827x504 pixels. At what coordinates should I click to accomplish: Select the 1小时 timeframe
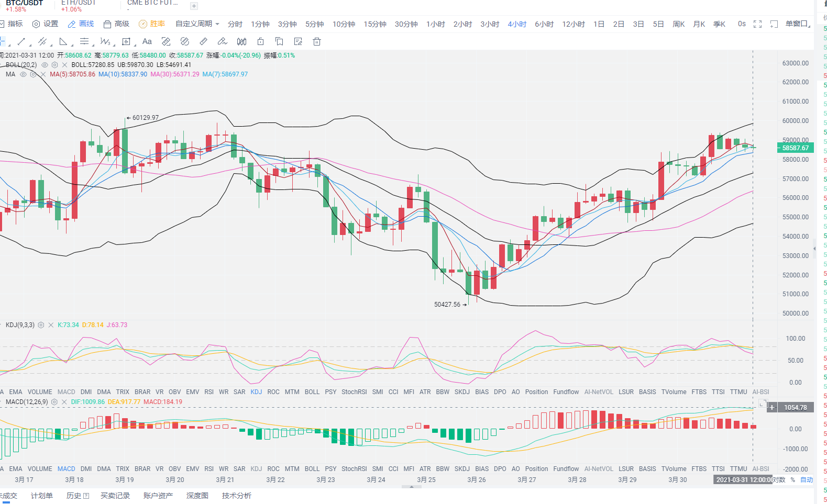(435, 24)
